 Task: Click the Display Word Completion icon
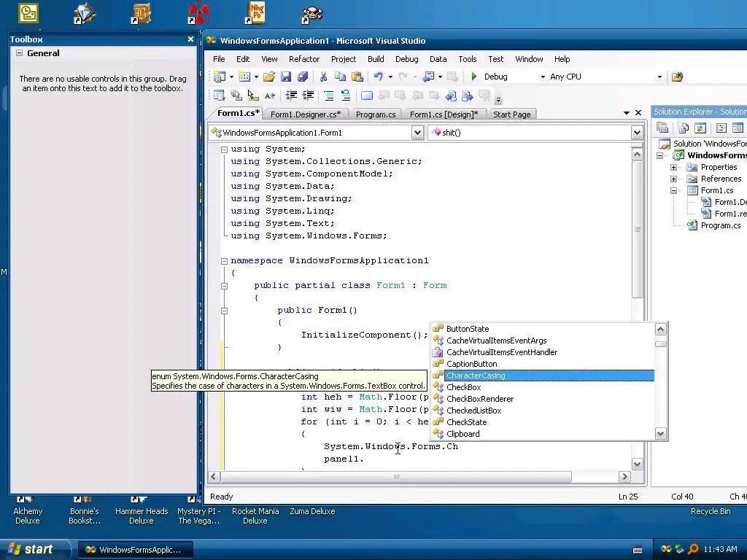click(270, 96)
